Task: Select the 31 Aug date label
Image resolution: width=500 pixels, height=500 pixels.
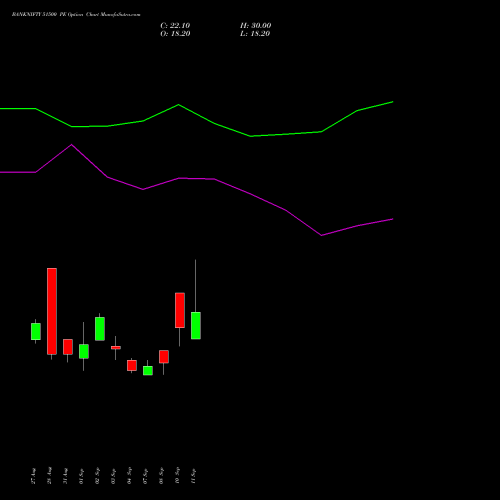Action: [x=65, y=476]
